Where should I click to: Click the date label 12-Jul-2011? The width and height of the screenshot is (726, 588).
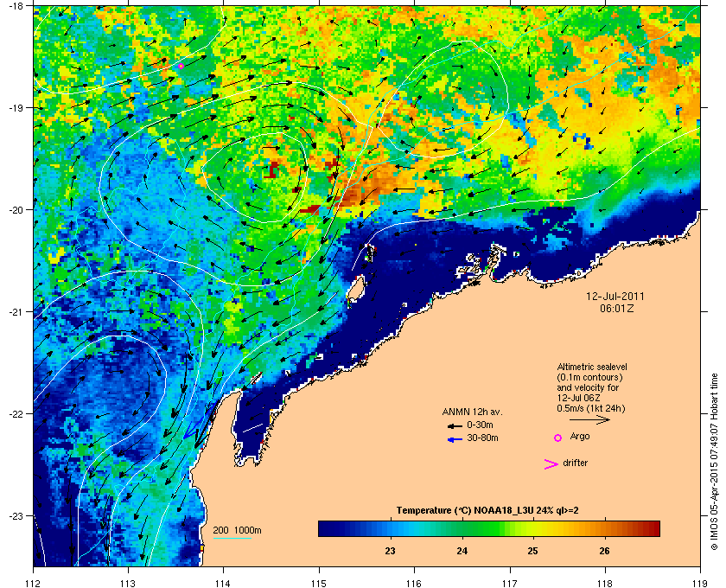coord(615,296)
